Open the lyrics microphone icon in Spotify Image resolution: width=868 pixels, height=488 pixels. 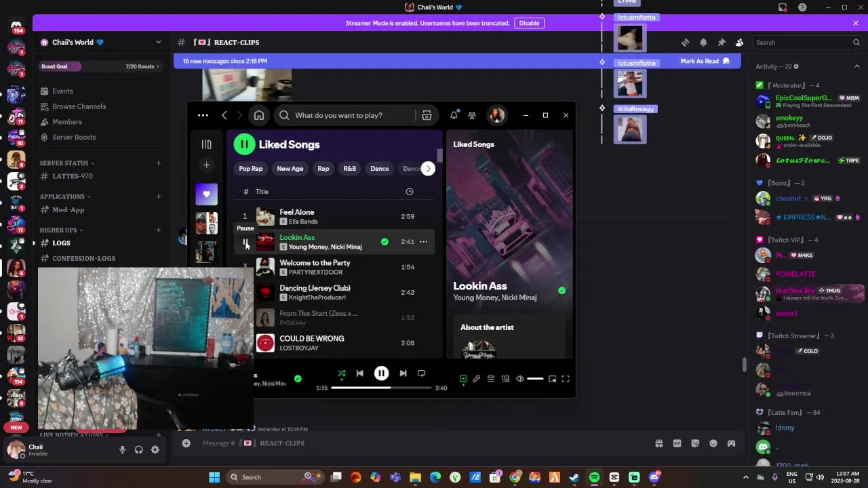(x=477, y=379)
